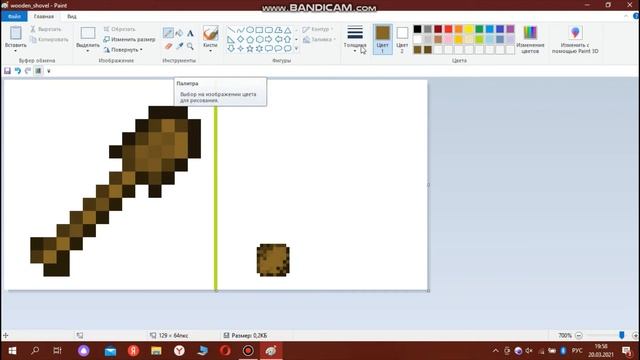Click the Изменить размер resize button

pyautogui.click(x=129, y=40)
